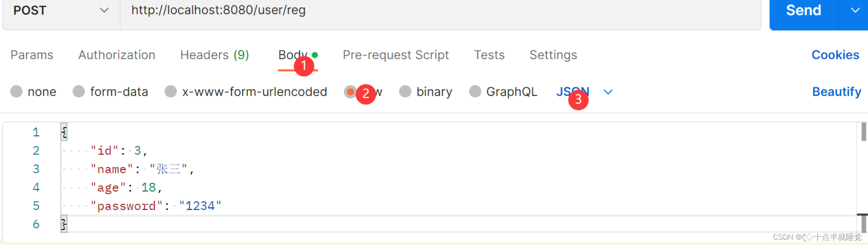Click the red step 3 annotation marker

(578, 99)
